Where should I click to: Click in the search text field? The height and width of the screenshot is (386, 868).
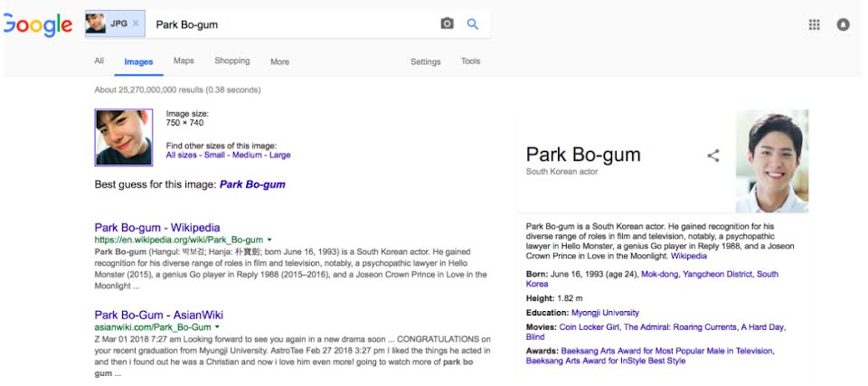coord(293,24)
